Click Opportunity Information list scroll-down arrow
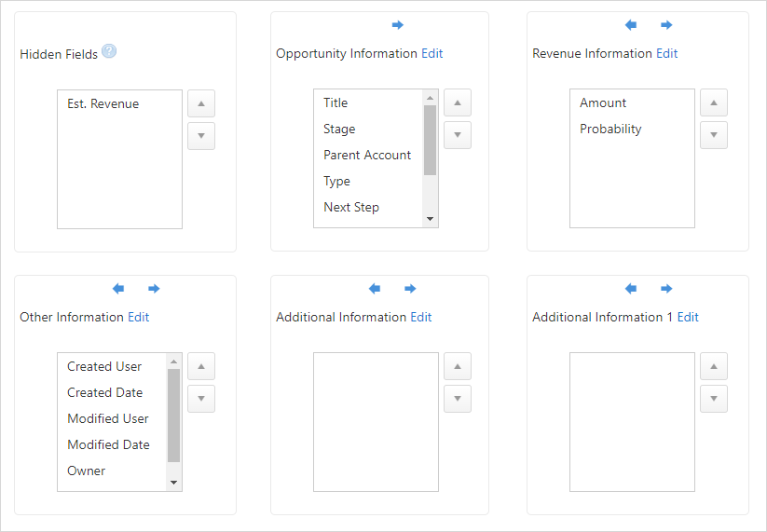 click(430, 219)
